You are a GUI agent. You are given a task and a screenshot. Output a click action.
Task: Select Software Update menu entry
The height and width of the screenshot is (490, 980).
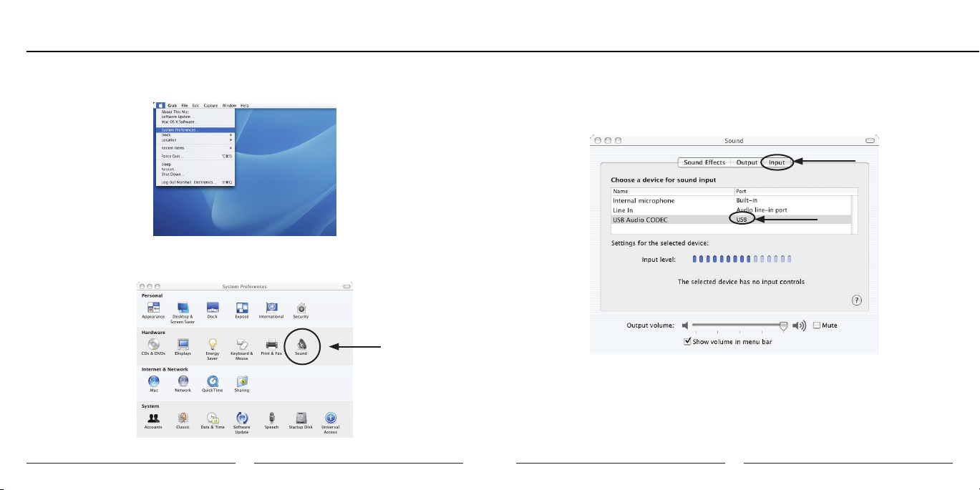(195, 117)
